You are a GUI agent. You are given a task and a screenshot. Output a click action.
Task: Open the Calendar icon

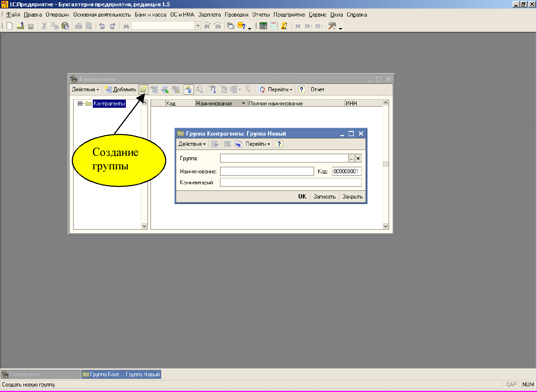274,26
